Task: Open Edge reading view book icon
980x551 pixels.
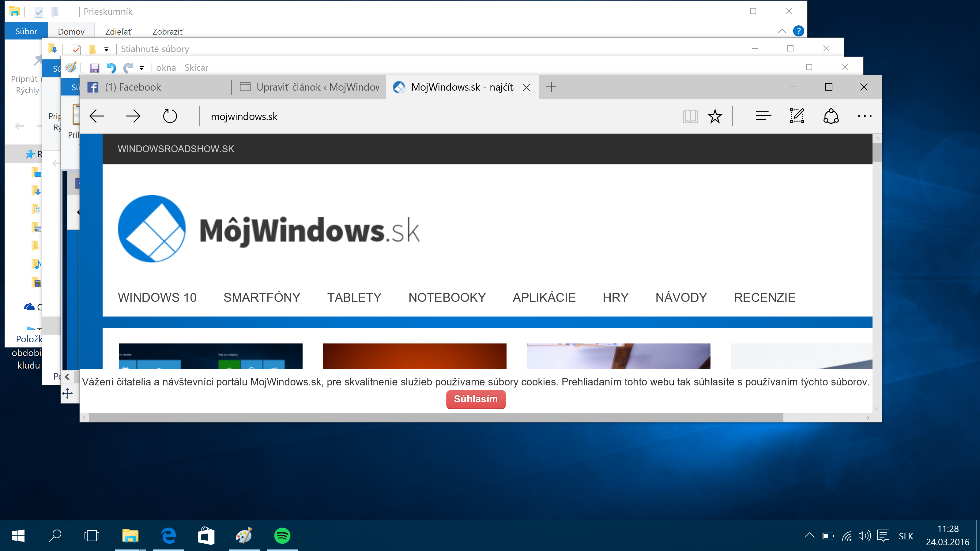Action: click(690, 116)
